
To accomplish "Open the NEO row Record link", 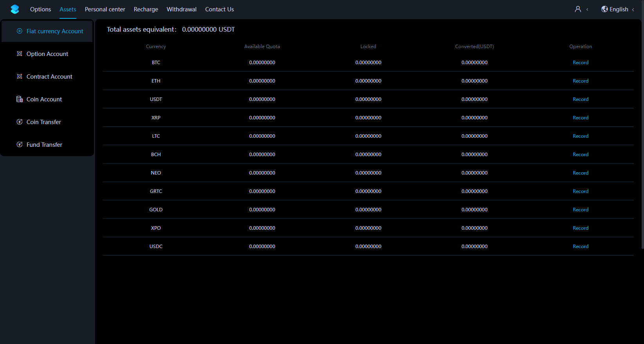I will pos(581,173).
